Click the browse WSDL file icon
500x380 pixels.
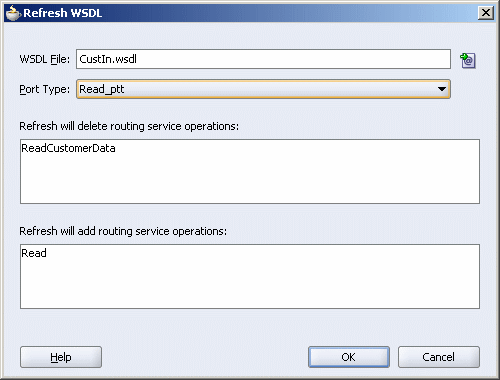(468, 60)
